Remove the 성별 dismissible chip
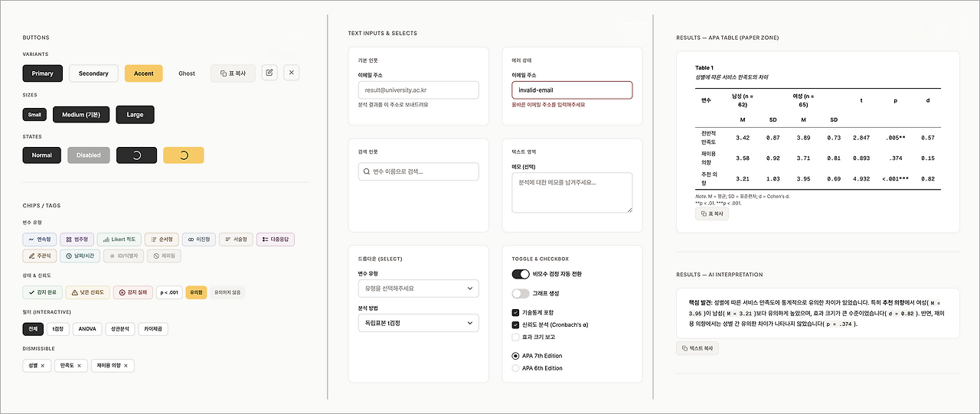 [43, 366]
